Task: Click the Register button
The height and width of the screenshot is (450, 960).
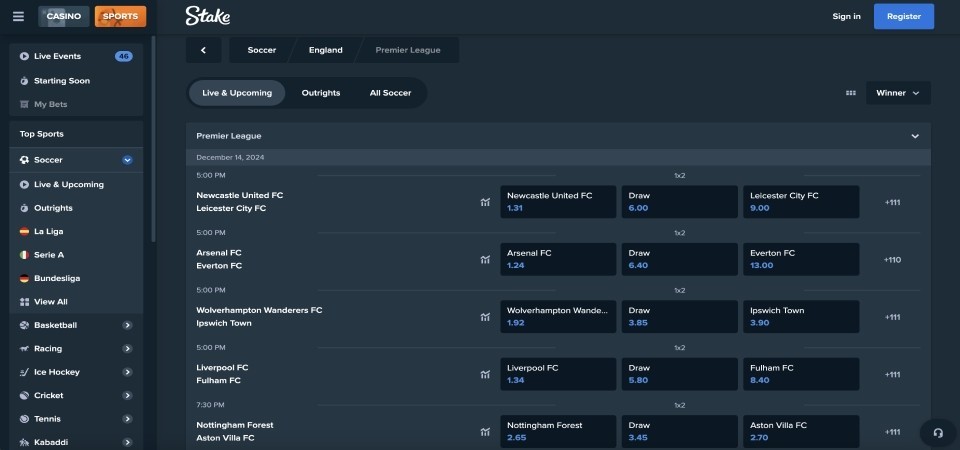Action: [904, 17]
